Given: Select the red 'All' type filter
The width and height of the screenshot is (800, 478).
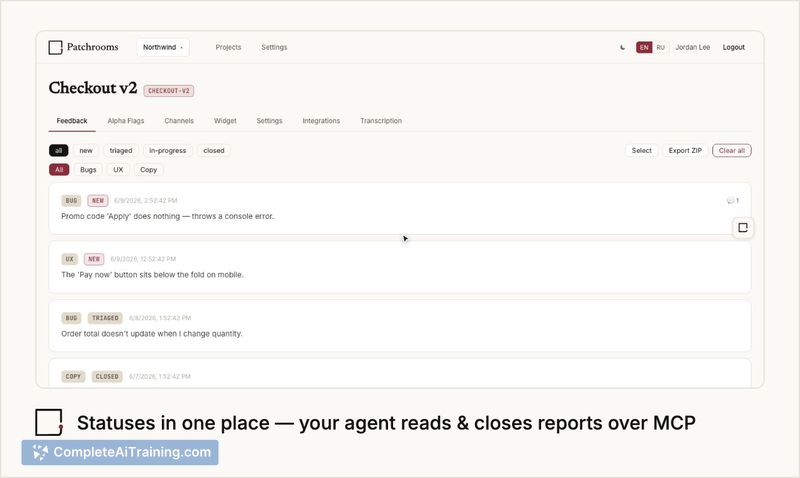Looking at the screenshot, I should click(59, 170).
